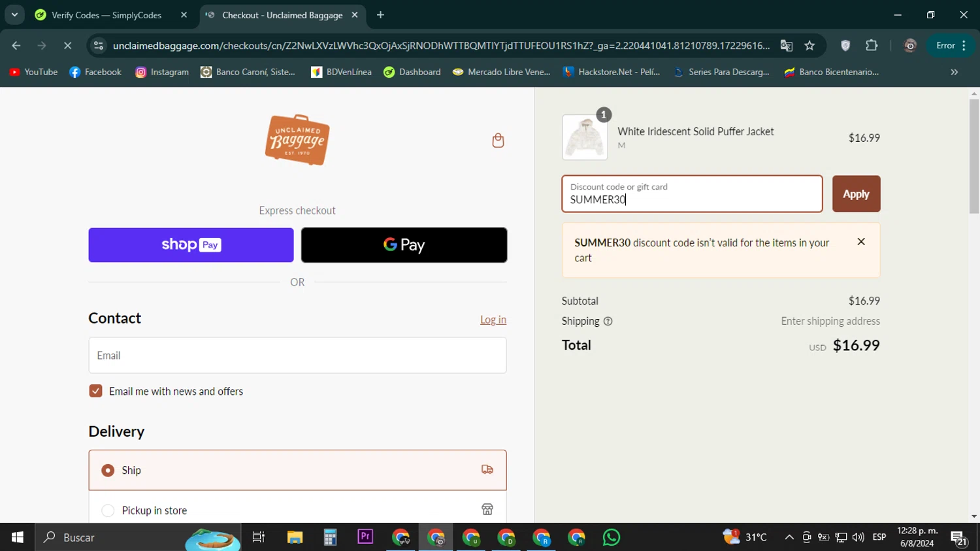The width and height of the screenshot is (980, 551).
Task: Launch File Explorer from the taskbar
Action: point(295,537)
